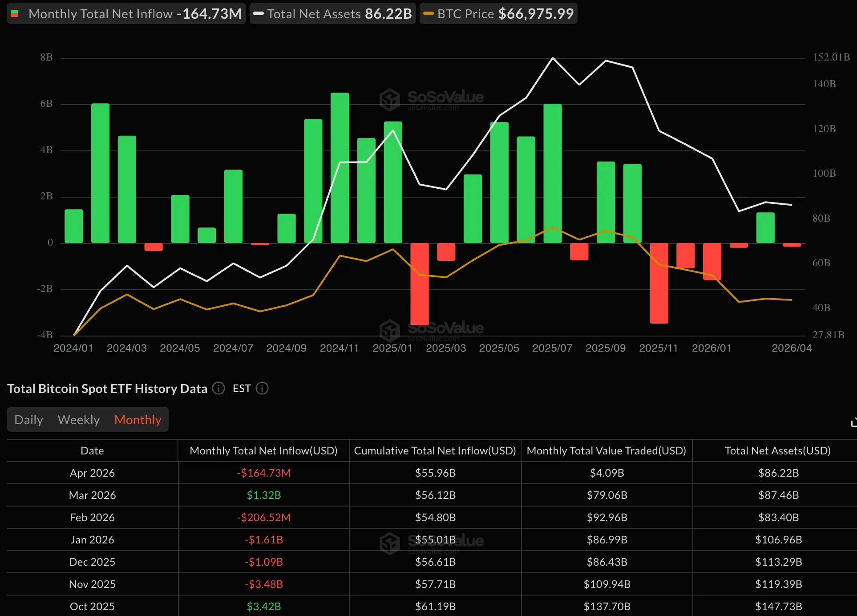Click info icon beside History Data title
Screen dimensions: 857x616
point(218,388)
